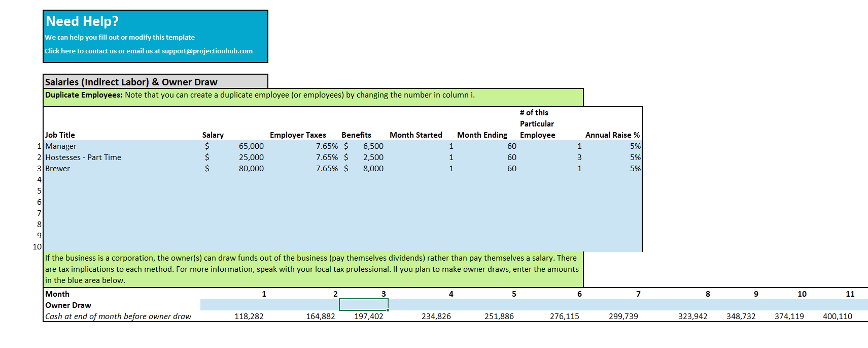Click the empty job title cell in row 10
This screenshot has width=868, height=348.
click(122, 247)
